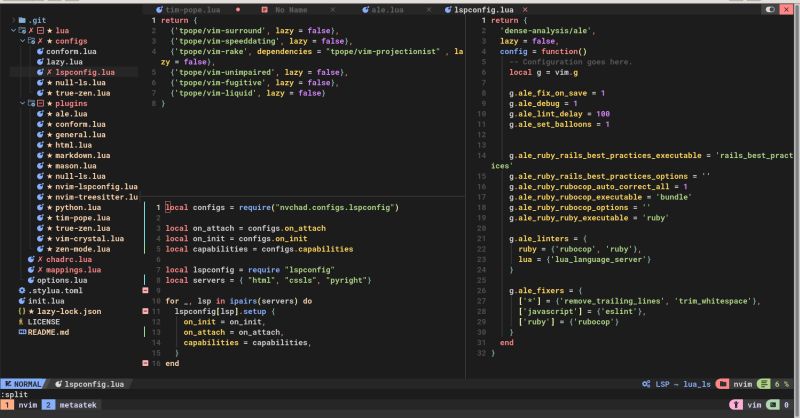Select tmux window 2 metaatek
This screenshot has width=800, height=418.
pyautogui.click(x=70, y=405)
